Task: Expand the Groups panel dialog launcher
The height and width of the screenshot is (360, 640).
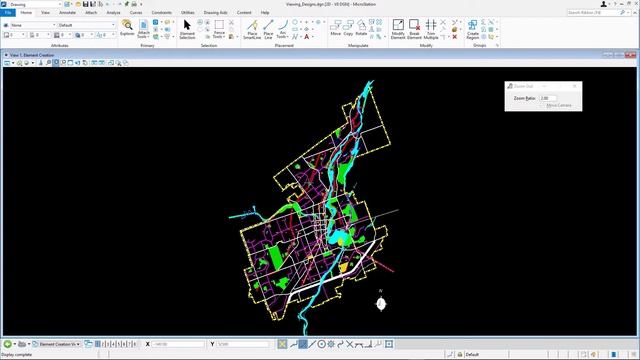Action: point(498,45)
